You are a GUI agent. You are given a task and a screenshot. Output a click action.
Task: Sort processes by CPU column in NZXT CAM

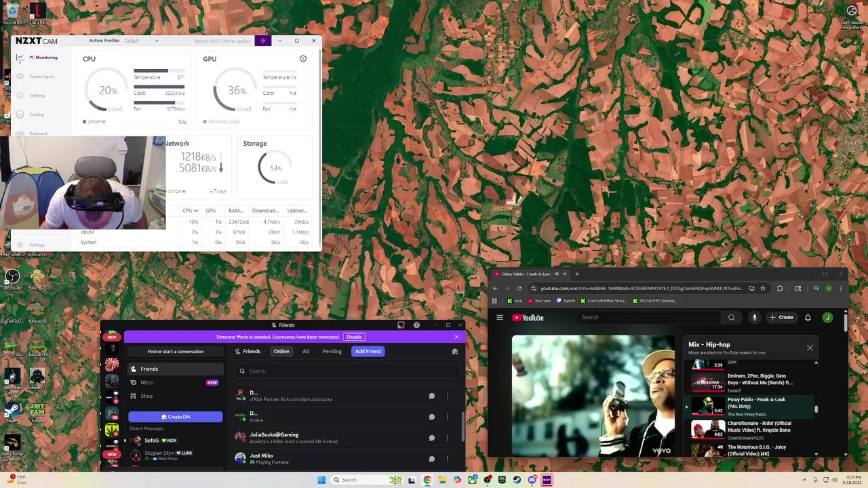[x=190, y=211]
